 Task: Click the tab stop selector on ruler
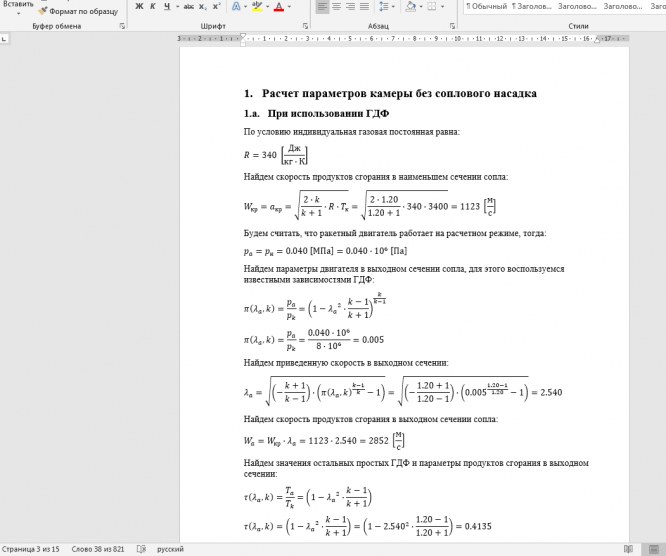tap(4, 39)
